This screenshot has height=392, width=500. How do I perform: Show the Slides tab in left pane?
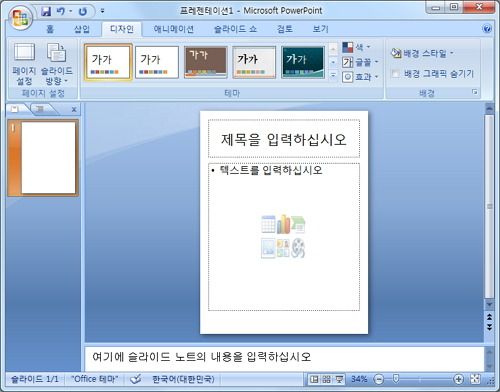(15, 109)
